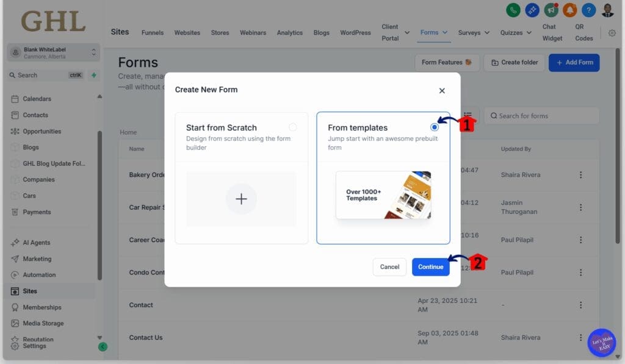Open the Forms dropdown in the top navigation
The width and height of the screenshot is (625, 364).
433,32
